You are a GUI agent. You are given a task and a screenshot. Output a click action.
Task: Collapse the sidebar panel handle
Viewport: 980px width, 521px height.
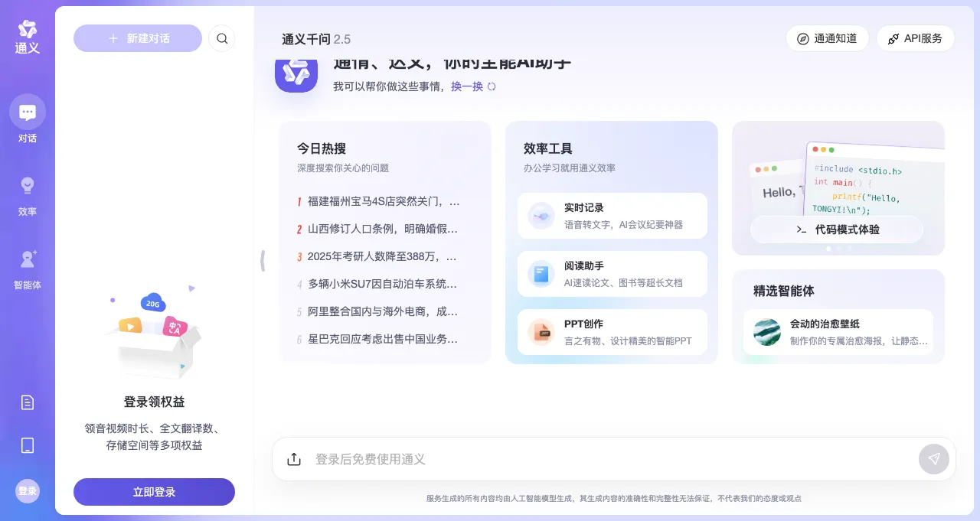tap(263, 261)
